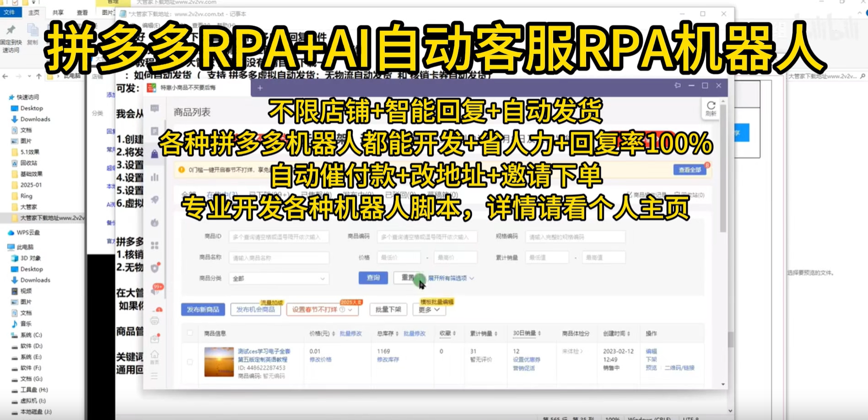Click the 商品名称 input field
Screen dimensions: 868x420
tap(279, 258)
